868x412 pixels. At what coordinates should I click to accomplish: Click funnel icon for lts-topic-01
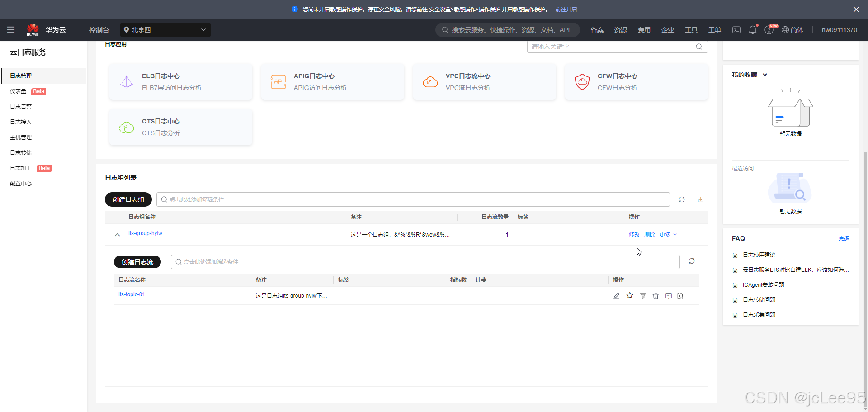tap(643, 296)
